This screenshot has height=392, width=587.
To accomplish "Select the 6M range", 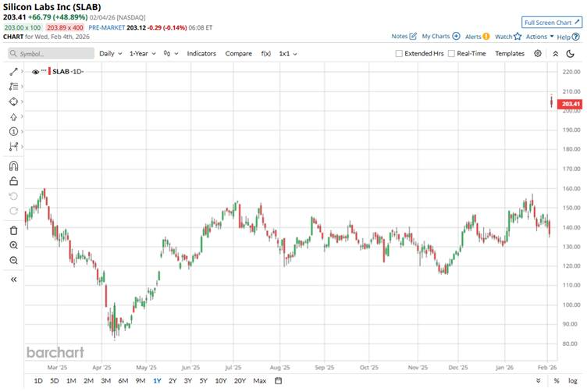I will point(123,381).
